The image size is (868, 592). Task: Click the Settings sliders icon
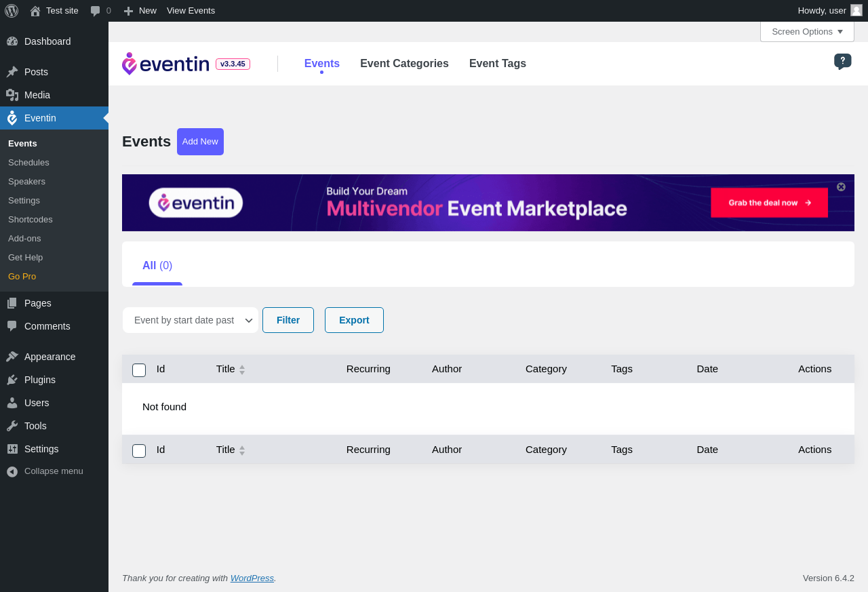coord(12,449)
